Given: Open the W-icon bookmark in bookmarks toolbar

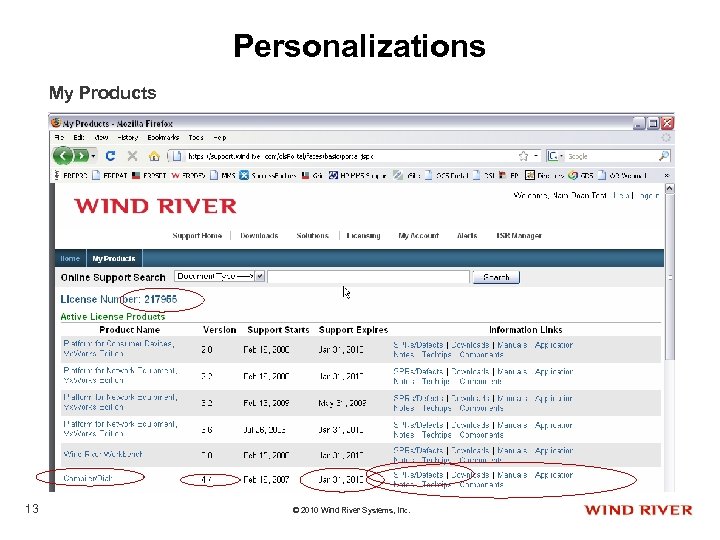Looking at the screenshot, I should point(188,175).
